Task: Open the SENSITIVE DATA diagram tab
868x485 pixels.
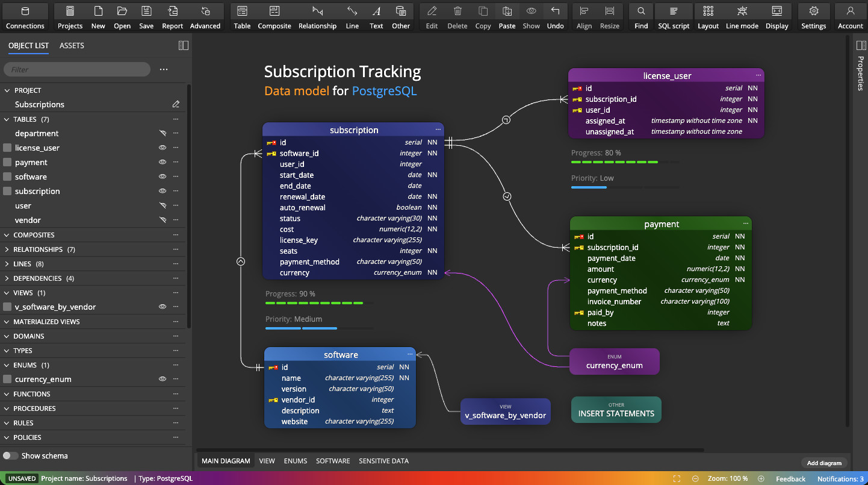Action: (383, 460)
